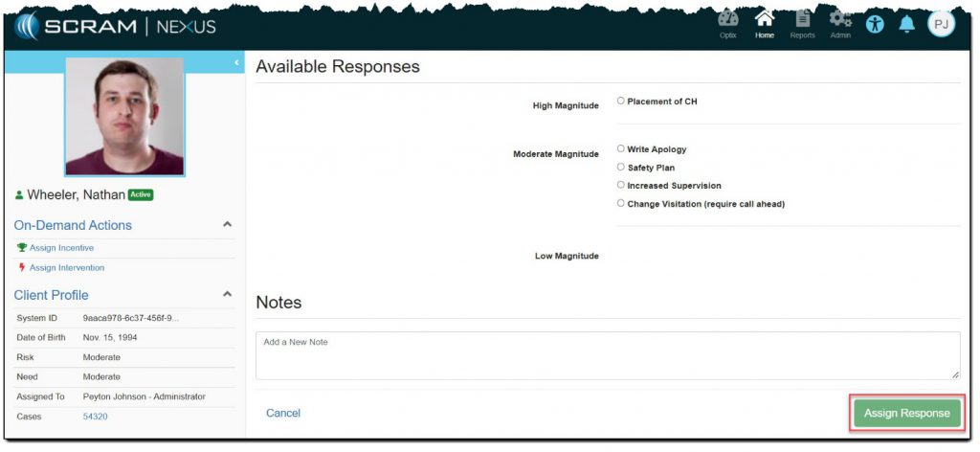Go to Home via house icon
The image size is (980, 452).
click(764, 22)
